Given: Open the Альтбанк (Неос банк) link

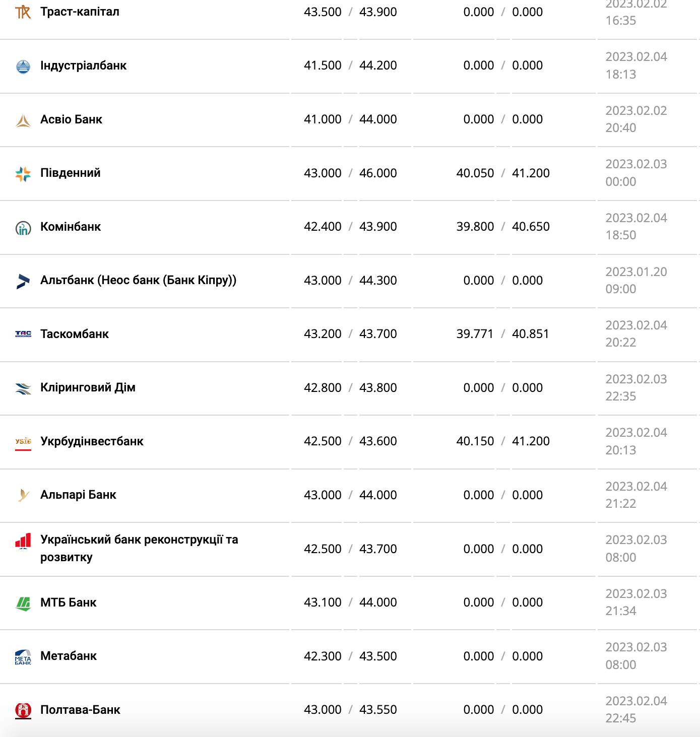Looking at the screenshot, I should click(138, 280).
